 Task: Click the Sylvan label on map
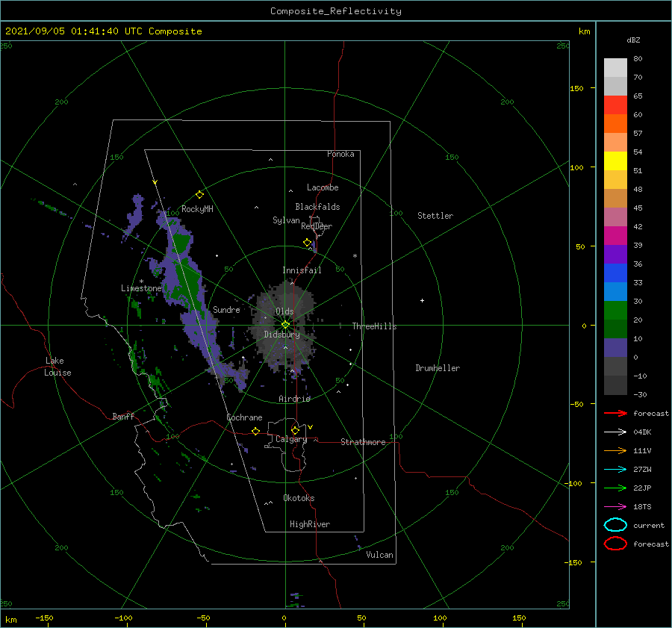[x=286, y=220]
